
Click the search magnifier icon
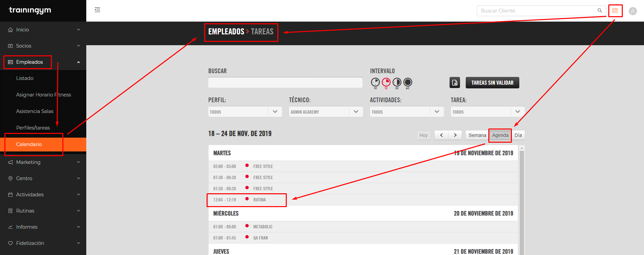pos(600,10)
